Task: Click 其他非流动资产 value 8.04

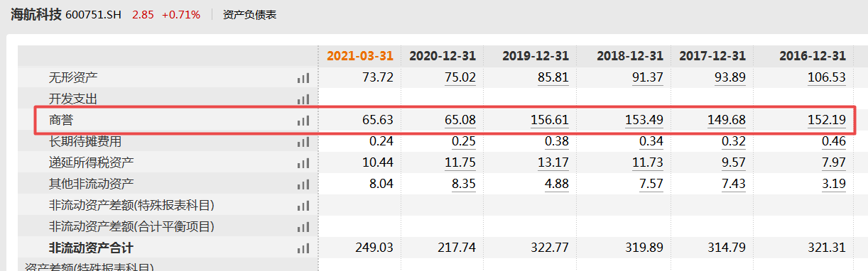Action: [381, 184]
